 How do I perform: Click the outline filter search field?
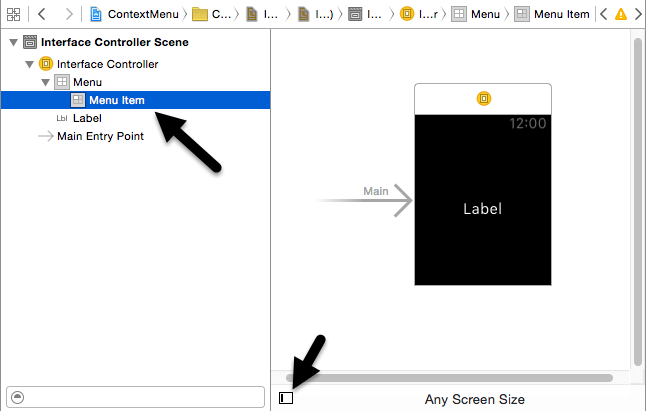click(140, 396)
